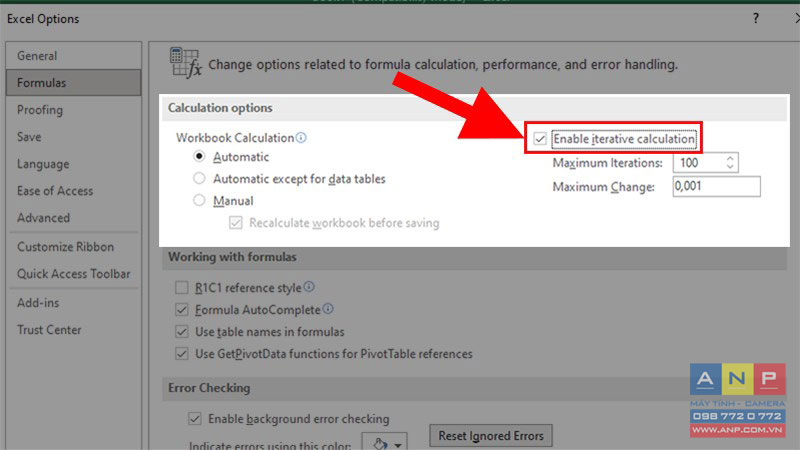
Task: Select Automatic workbook calculation
Action: point(199,156)
